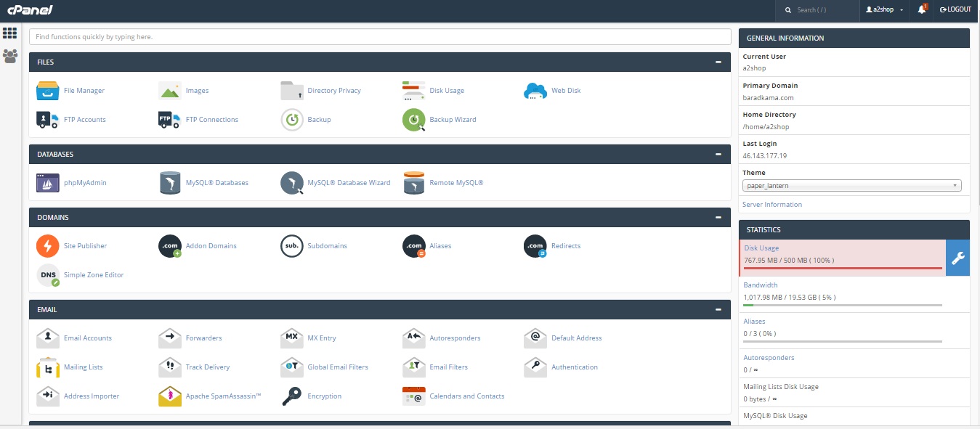
Task: Click the Disk Usage wrench icon
Action: pyautogui.click(x=957, y=258)
